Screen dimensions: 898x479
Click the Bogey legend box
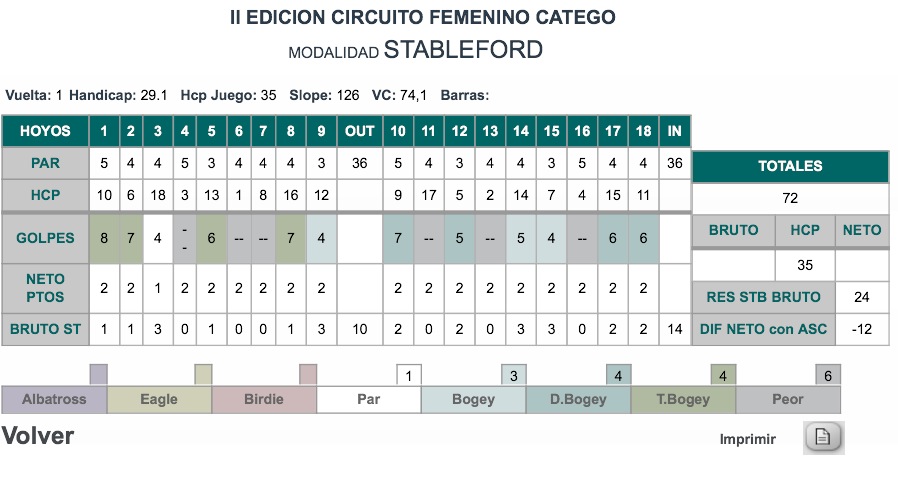[x=474, y=399]
